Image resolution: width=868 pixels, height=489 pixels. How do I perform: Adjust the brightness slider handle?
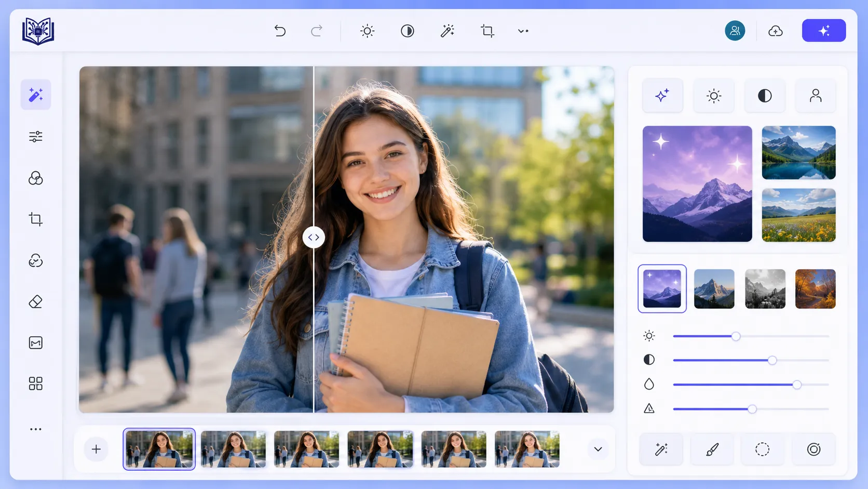click(x=736, y=336)
